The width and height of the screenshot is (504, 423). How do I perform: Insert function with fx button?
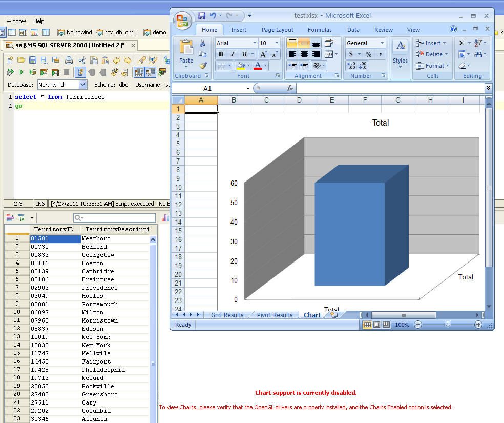click(x=289, y=88)
